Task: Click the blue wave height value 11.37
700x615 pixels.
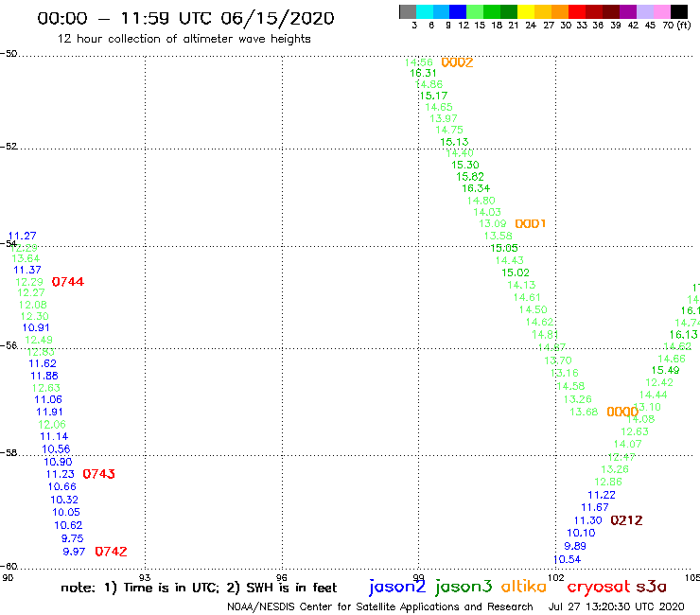Action: coord(27,271)
